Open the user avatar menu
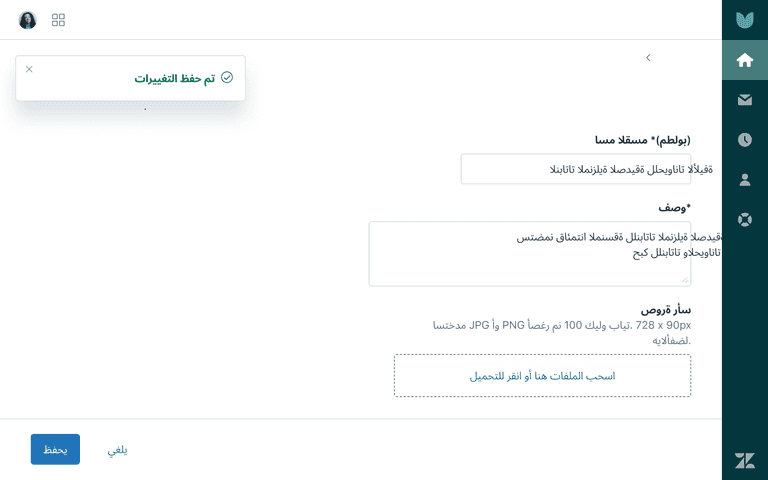This screenshot has height=480, width=768. click(x=27, y=20)
